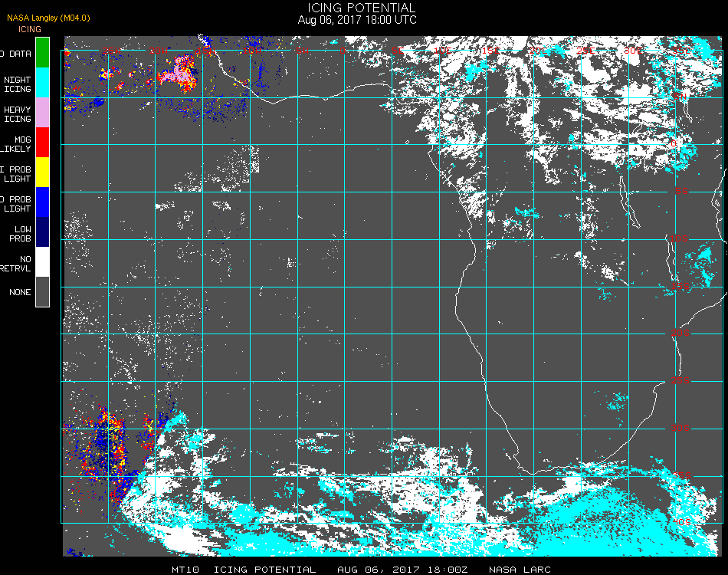Click the gray NONE legend swatch
Image resolution: width=728 pixels, height=575 pixels.
coord(43,291)
